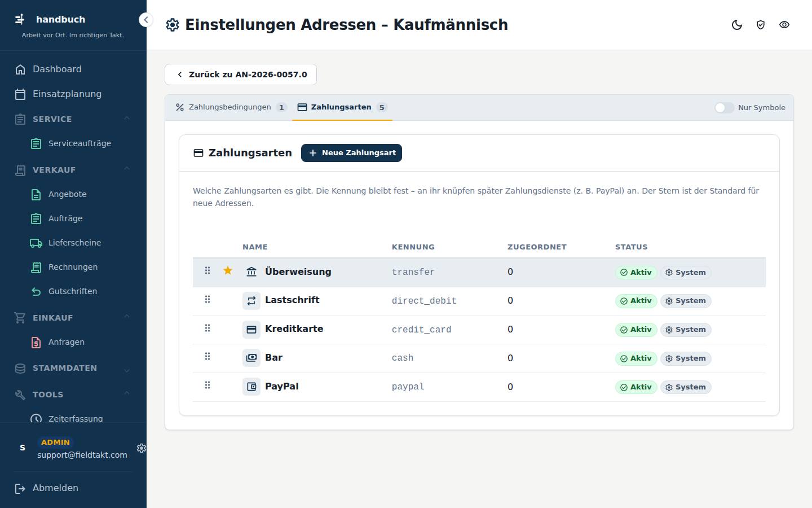Open user settings gear beside support email
Viewport: 812px width, 508px height.
tap(142, 448)
